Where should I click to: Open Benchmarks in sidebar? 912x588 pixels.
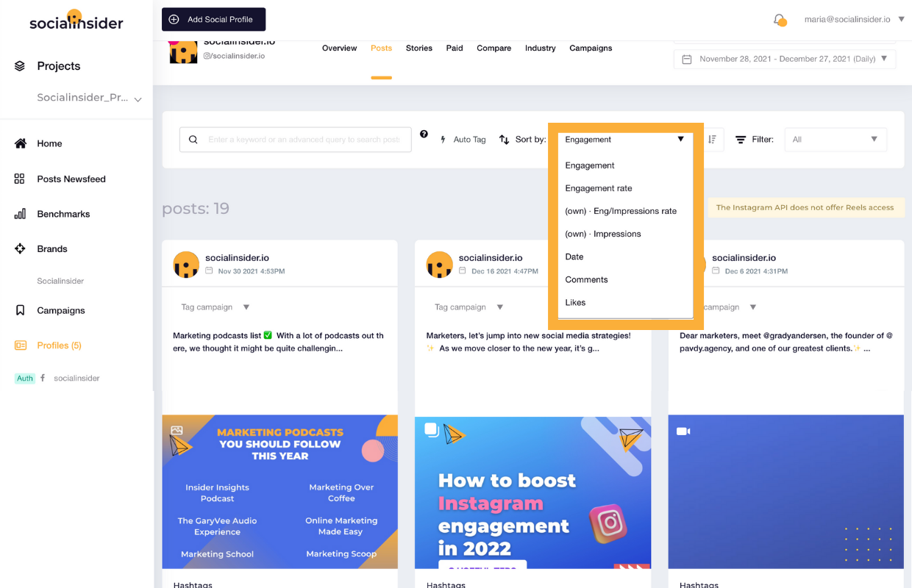(63, 214)
